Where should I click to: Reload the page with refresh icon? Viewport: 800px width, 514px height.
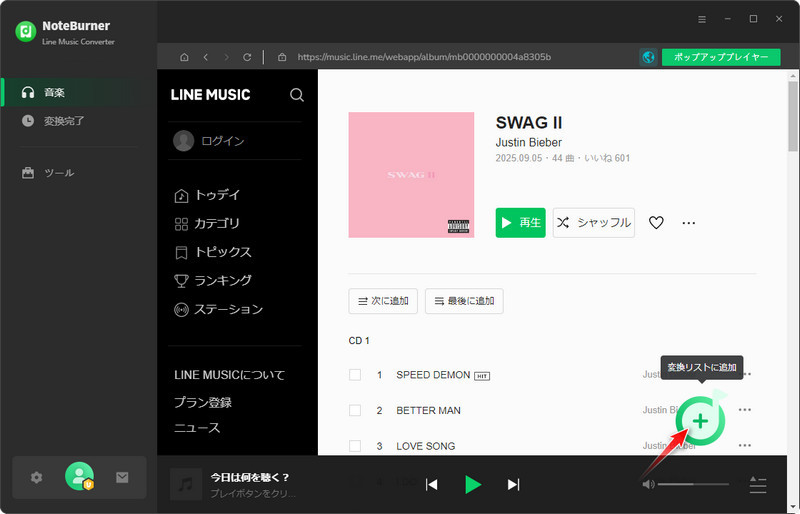[247, 57]
